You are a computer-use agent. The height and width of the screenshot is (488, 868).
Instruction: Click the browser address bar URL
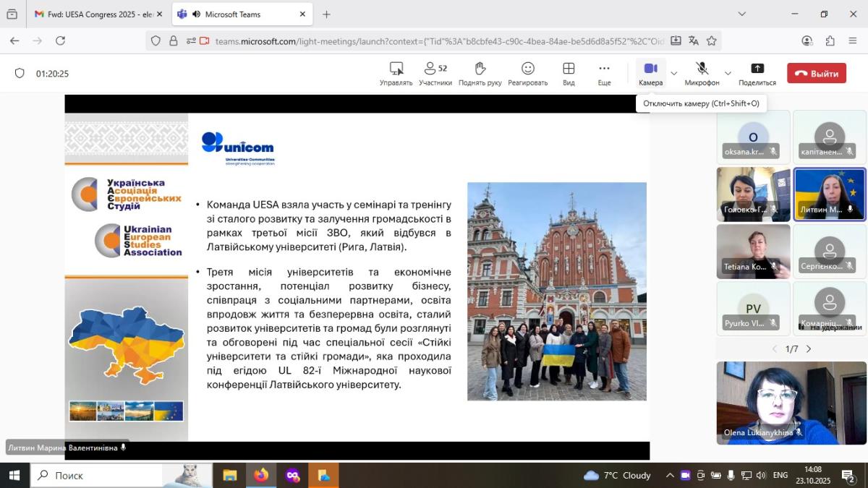434,41
